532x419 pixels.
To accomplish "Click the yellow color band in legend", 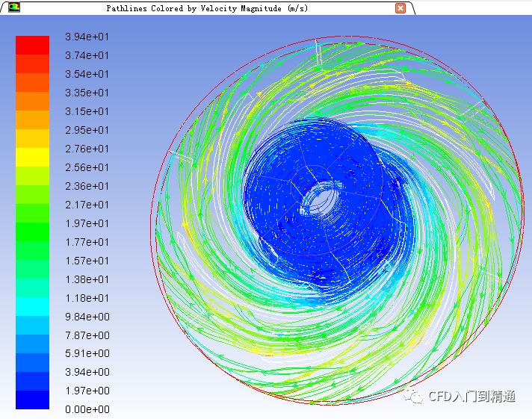I will [x=33, y=157].
